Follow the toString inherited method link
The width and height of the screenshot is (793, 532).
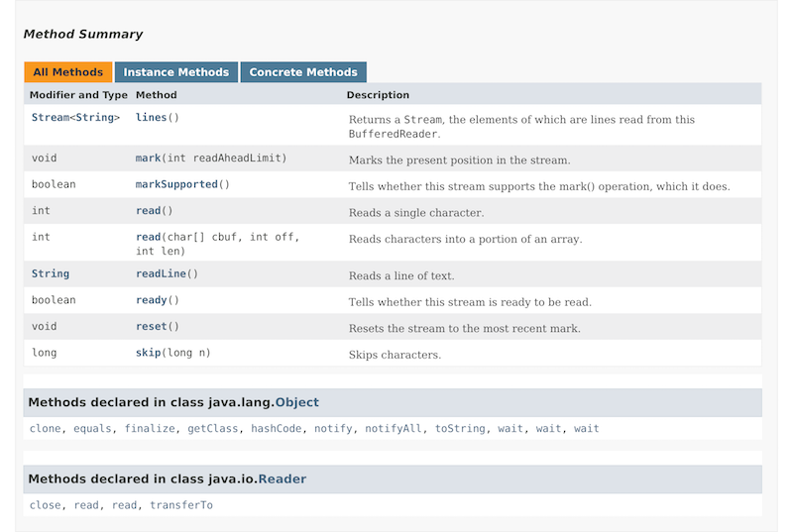tap(460, 428)
